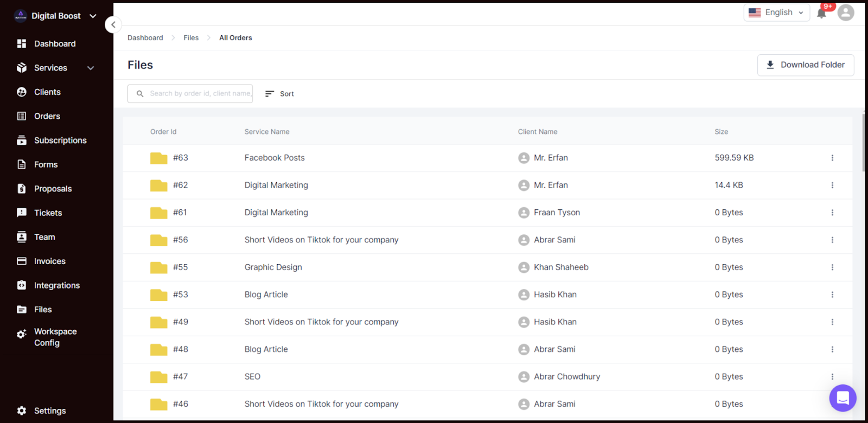
Task: Click the Sort button
Action: tap(279, 94)
